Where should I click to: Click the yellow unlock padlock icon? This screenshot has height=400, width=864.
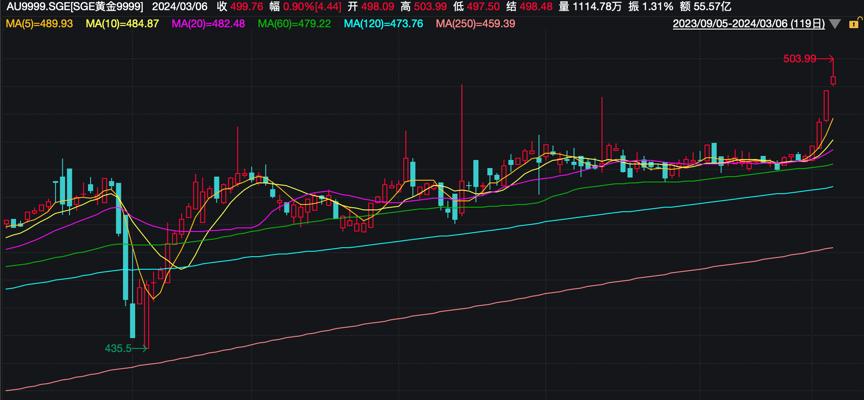pos(854,24)
